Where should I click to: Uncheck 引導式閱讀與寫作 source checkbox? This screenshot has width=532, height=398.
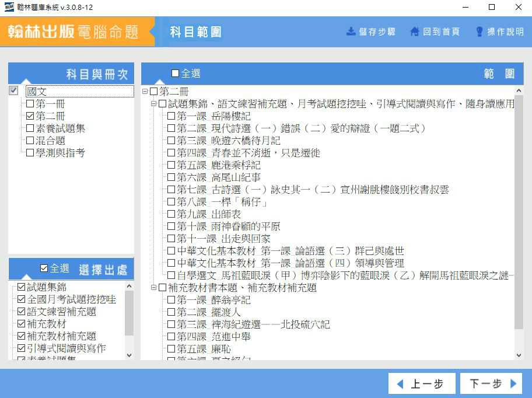21,348
